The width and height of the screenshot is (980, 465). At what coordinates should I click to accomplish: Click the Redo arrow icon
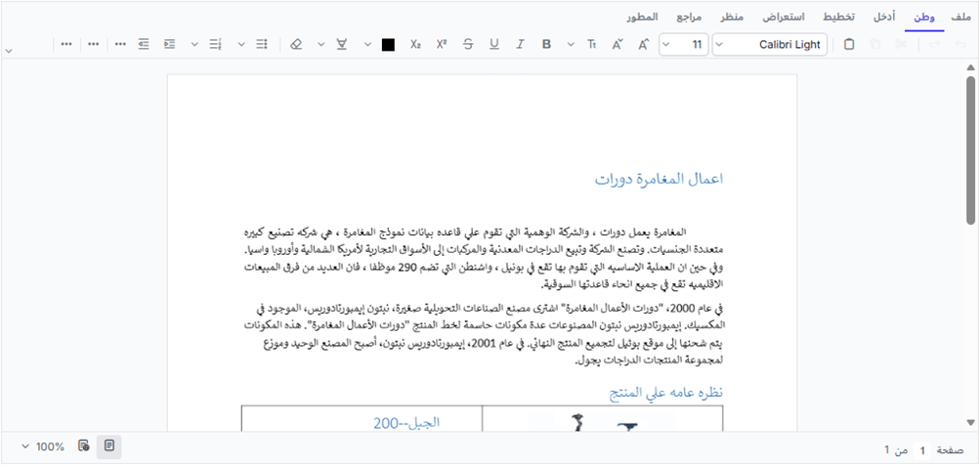click(x=934, y=44)
